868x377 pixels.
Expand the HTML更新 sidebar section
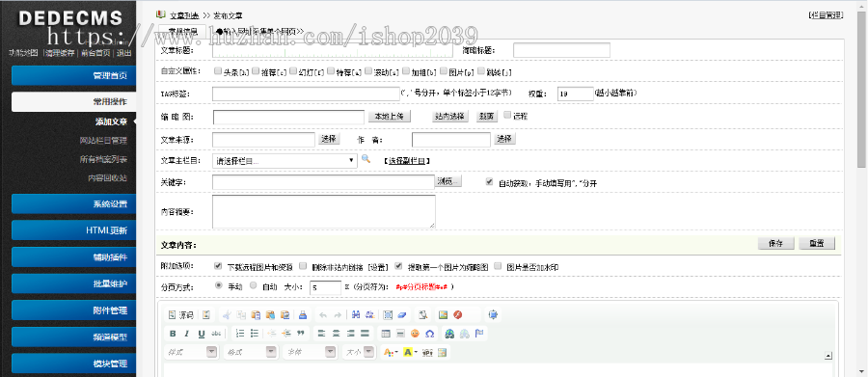tap(73, 230)
